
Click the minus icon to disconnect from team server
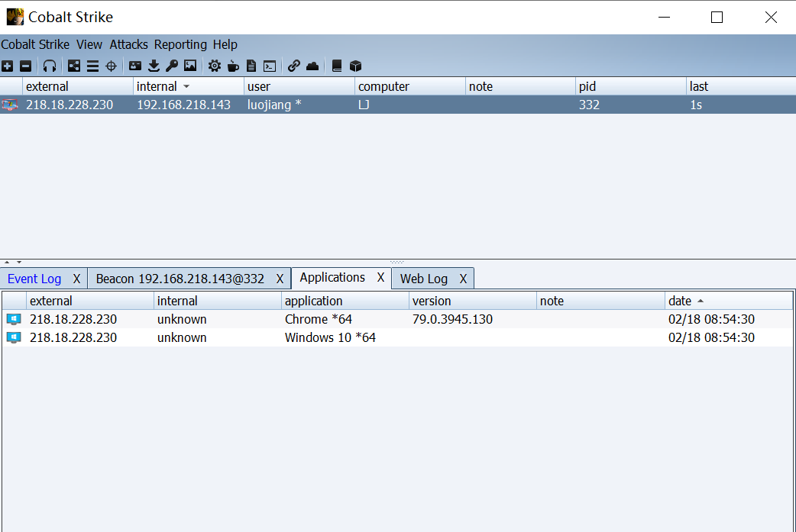pyautogui.click(x=25, y=66)
